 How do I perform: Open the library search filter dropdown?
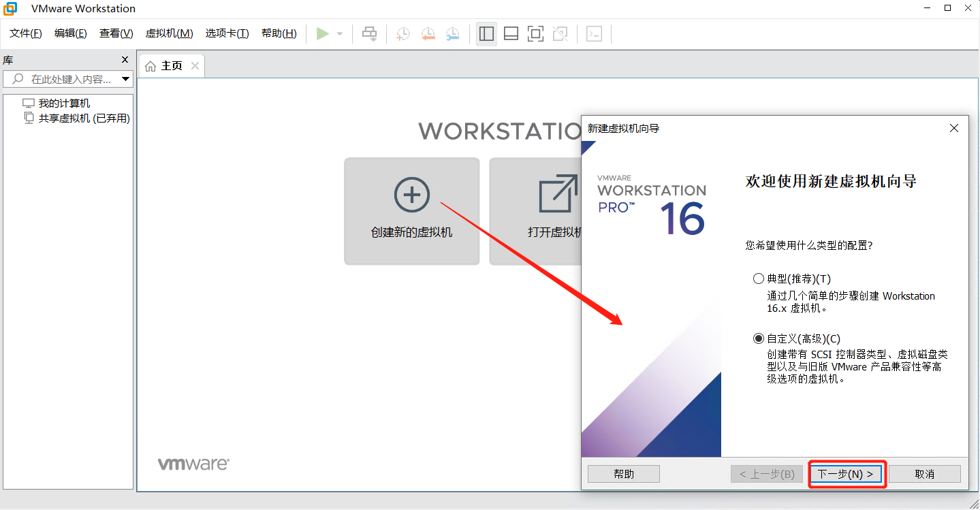[125, 79]
